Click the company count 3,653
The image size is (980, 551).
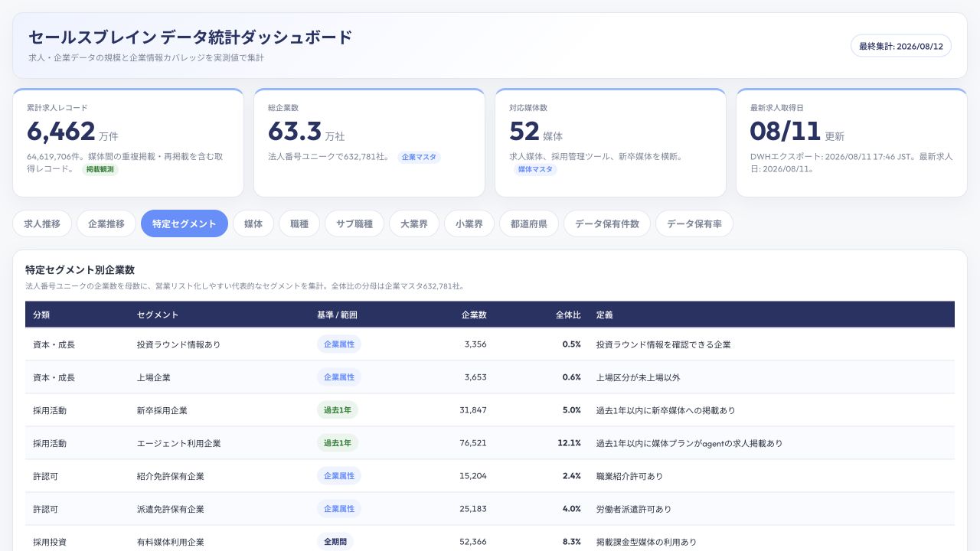point(475,377)
